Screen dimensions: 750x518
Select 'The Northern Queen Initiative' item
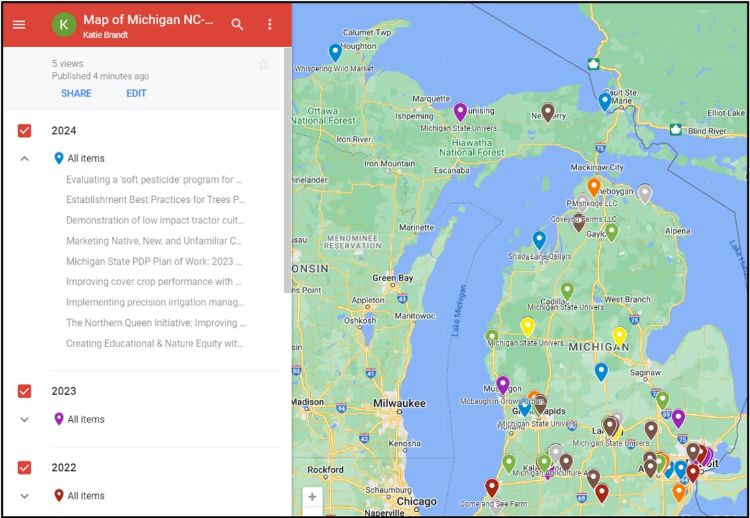pos(156,322)
